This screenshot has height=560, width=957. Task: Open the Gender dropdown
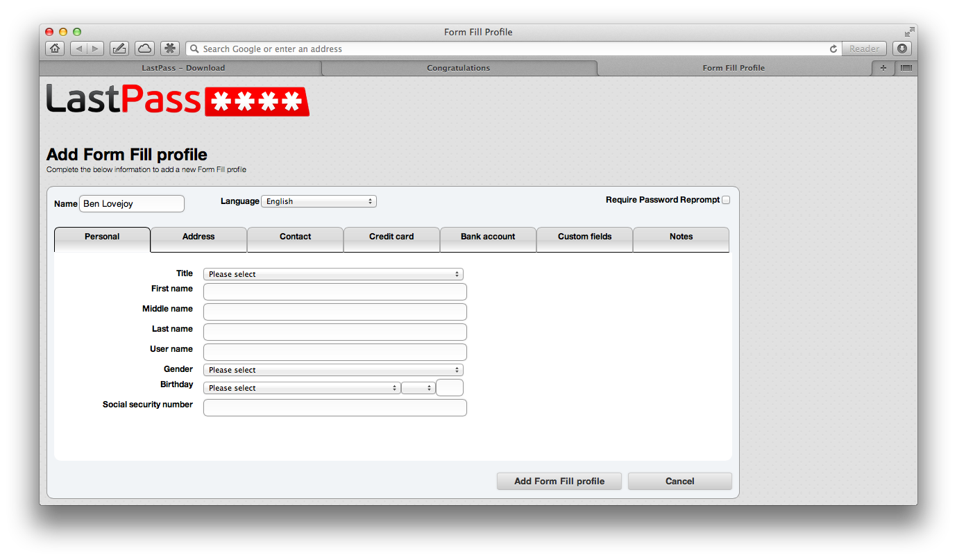[x=333, y=370]
